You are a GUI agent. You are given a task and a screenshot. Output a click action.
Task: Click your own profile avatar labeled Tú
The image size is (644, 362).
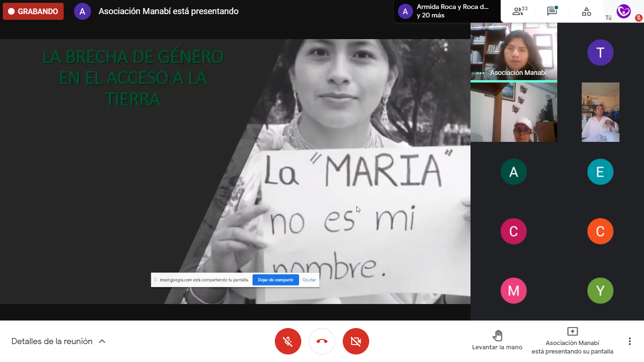[623, 11]
